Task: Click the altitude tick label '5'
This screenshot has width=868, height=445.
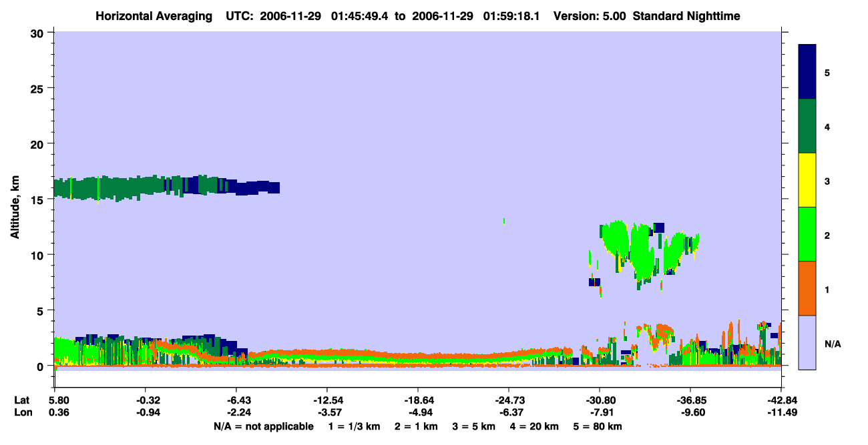Action: [41, 310]
